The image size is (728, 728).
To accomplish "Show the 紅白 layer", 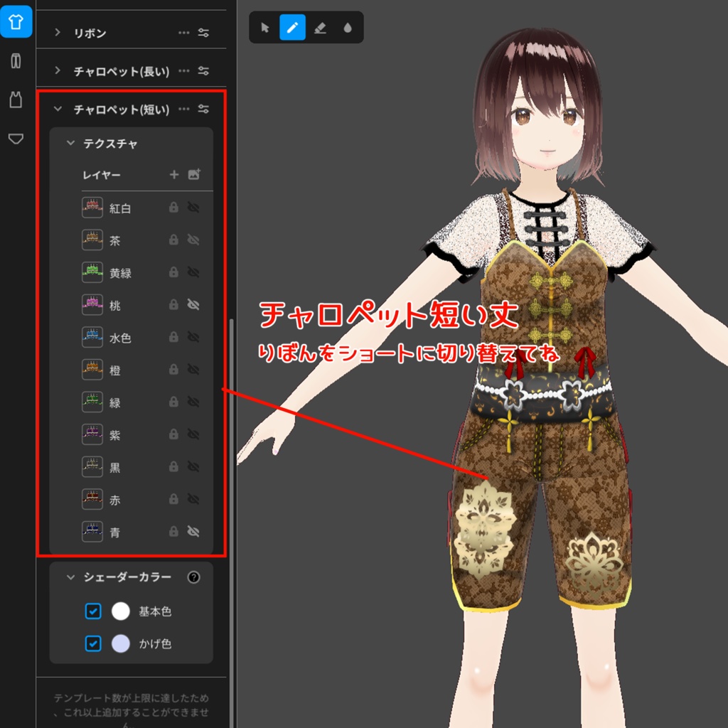I will click(193, 208).
